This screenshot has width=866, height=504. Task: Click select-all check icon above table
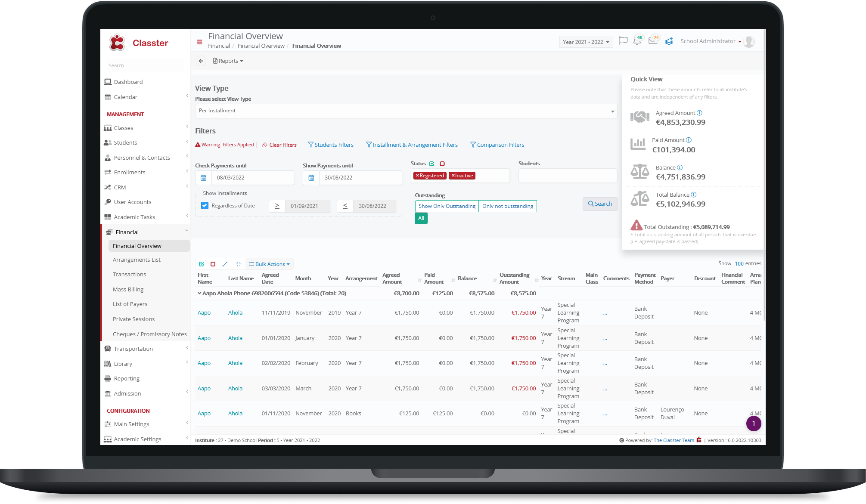202,264
